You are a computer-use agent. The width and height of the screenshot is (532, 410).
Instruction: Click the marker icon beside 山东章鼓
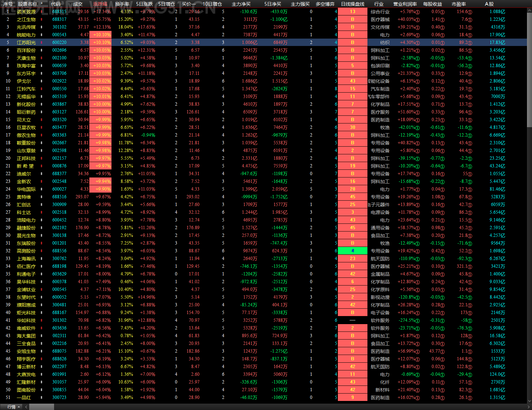pos(42,151)
